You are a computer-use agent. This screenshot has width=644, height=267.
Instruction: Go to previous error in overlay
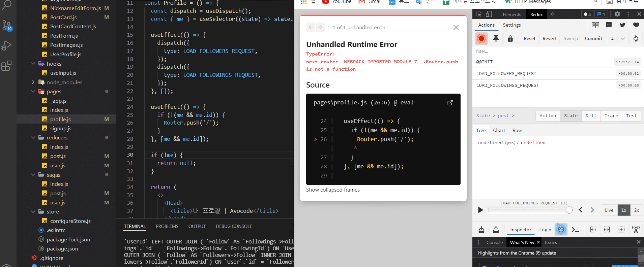coord(311,27)
